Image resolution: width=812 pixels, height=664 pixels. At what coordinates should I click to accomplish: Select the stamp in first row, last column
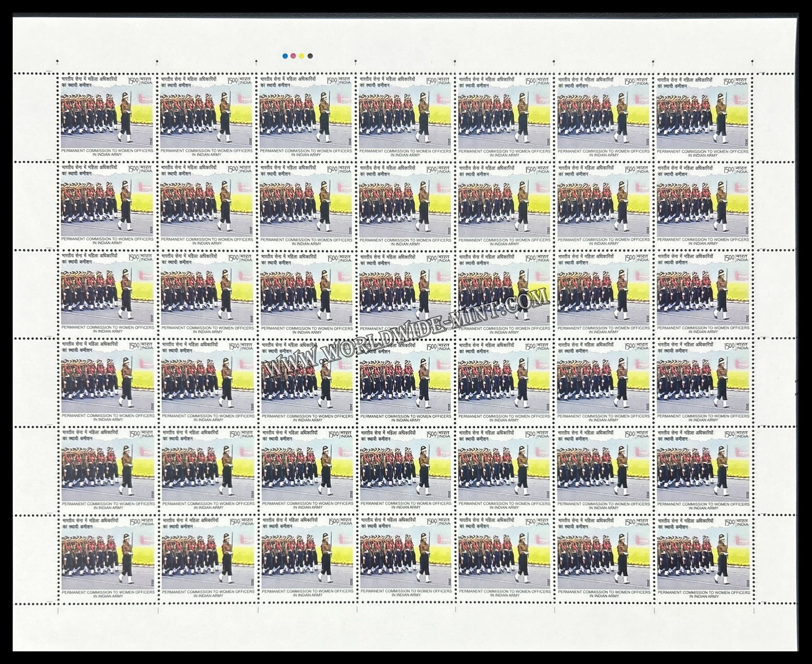tap(704, 117)
